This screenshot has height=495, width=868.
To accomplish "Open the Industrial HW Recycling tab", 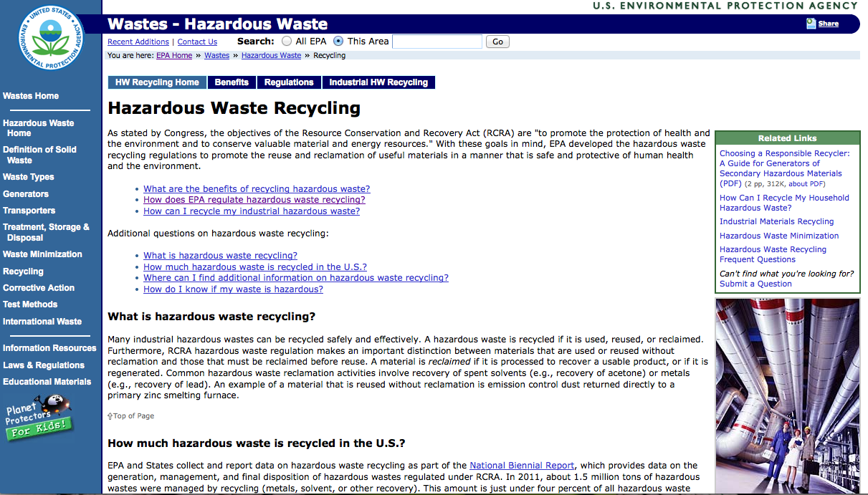I will tap(378, 82).
